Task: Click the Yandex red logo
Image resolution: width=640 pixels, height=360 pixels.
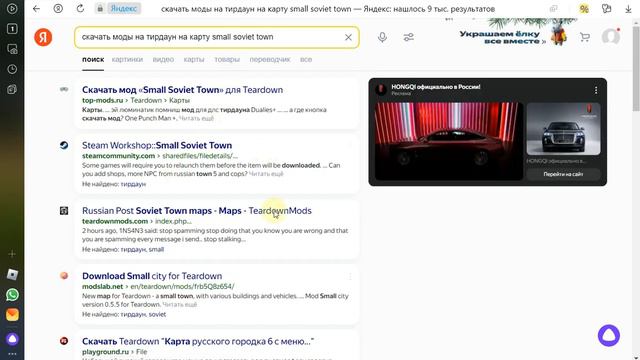Action: [43, 37]
